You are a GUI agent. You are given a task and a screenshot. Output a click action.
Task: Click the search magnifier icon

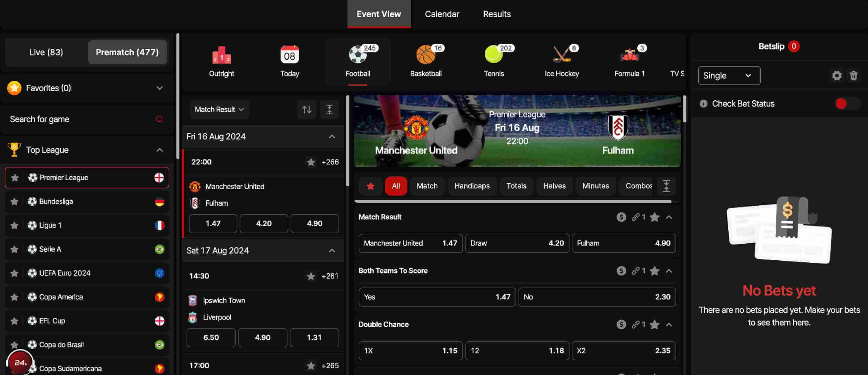[x=159, y=119]
